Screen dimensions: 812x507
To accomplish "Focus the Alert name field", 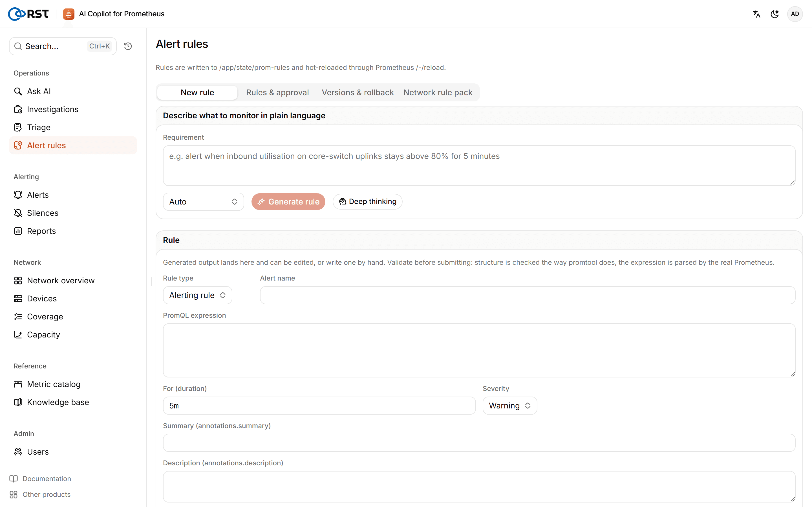I will click(528, 295).
